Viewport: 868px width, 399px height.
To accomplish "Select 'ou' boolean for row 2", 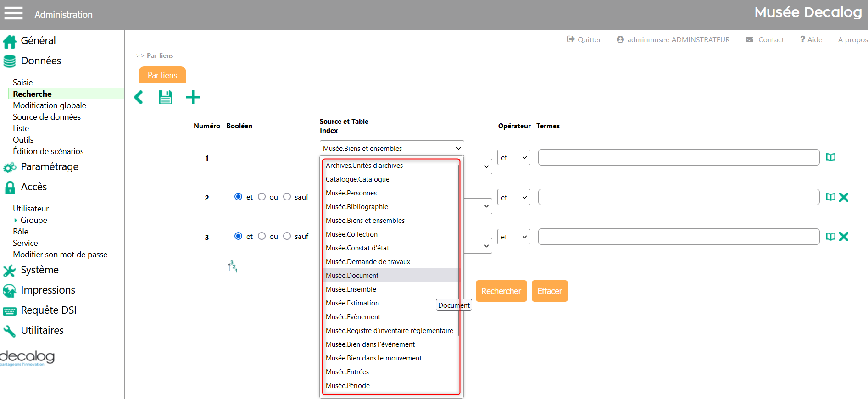I will (x=262, y=197).
